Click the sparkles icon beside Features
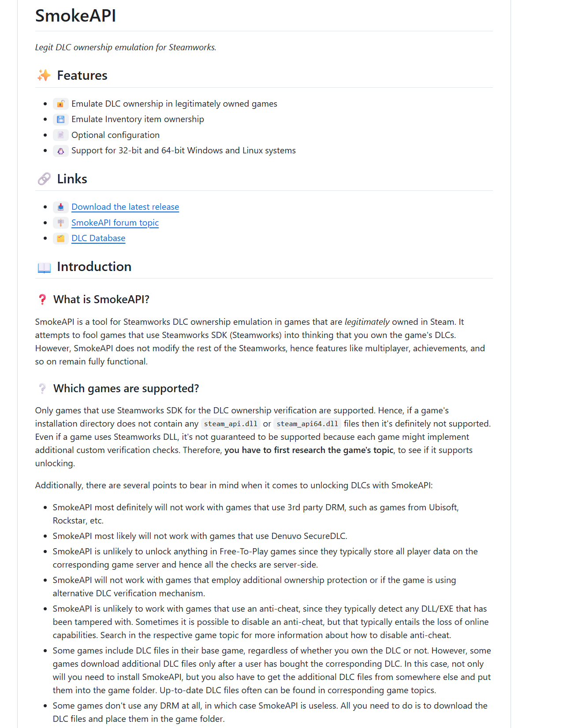The height and width of the screenshot is (728, 578). point(44,75)
